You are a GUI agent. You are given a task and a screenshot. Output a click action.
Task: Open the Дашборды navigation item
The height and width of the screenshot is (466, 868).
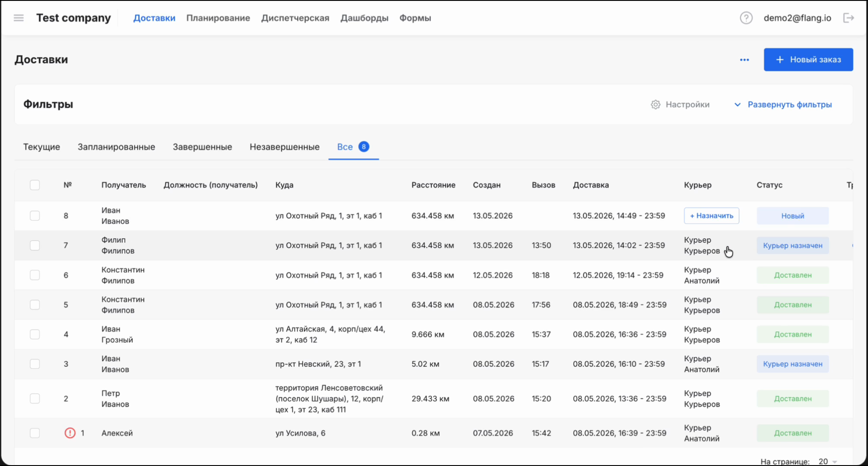click(364, 18)
